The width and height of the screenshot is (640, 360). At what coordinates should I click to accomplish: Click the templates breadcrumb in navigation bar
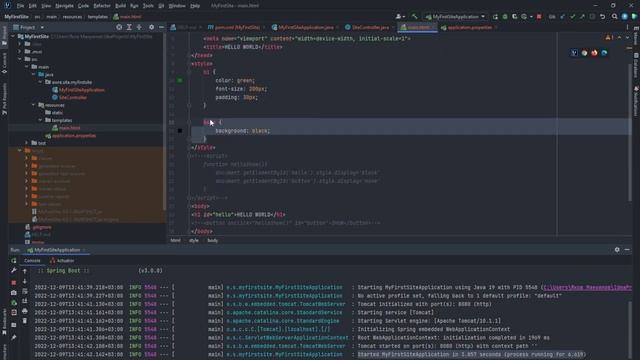click(x=98, y=17)
